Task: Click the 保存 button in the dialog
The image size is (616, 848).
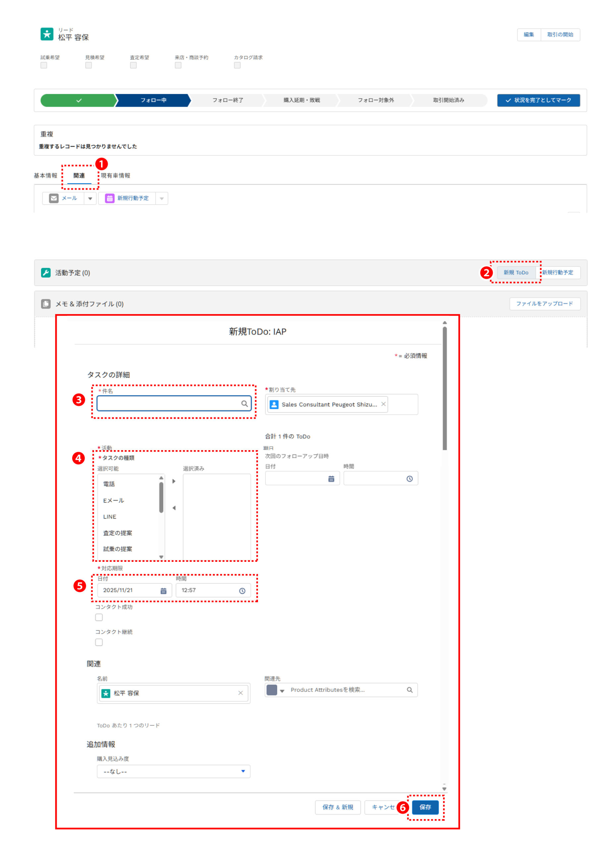Action: [425, 807]
